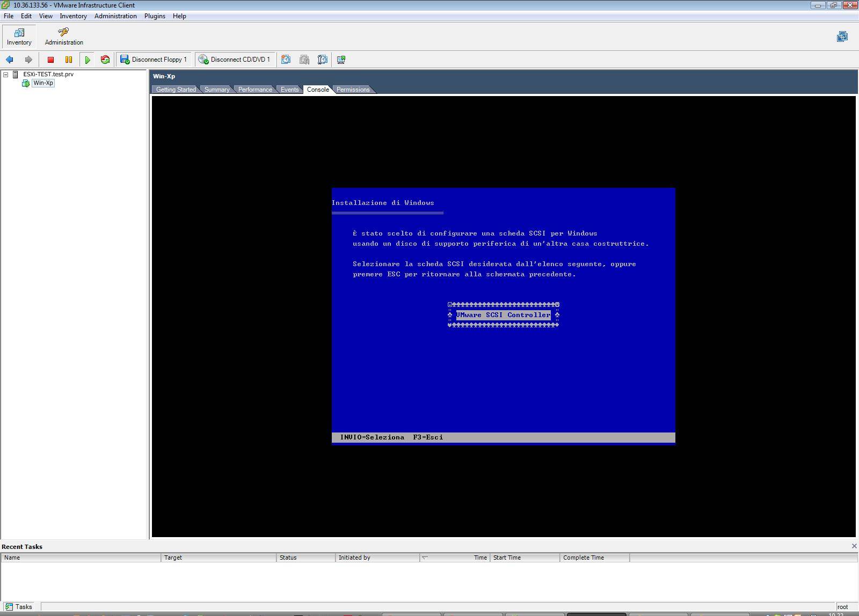Open the Inventory view icon
The height and width of the screenshot is (616, 859).
(x=19, y=32)
